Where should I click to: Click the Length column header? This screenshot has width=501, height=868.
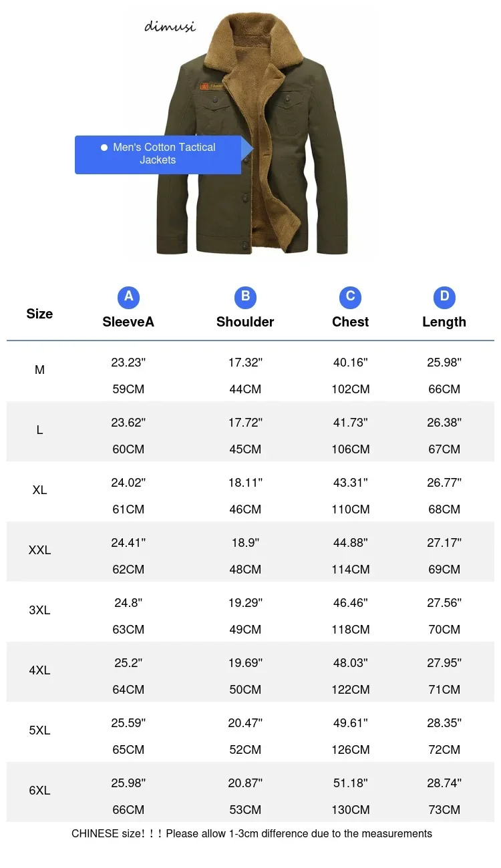coord(444,322)
